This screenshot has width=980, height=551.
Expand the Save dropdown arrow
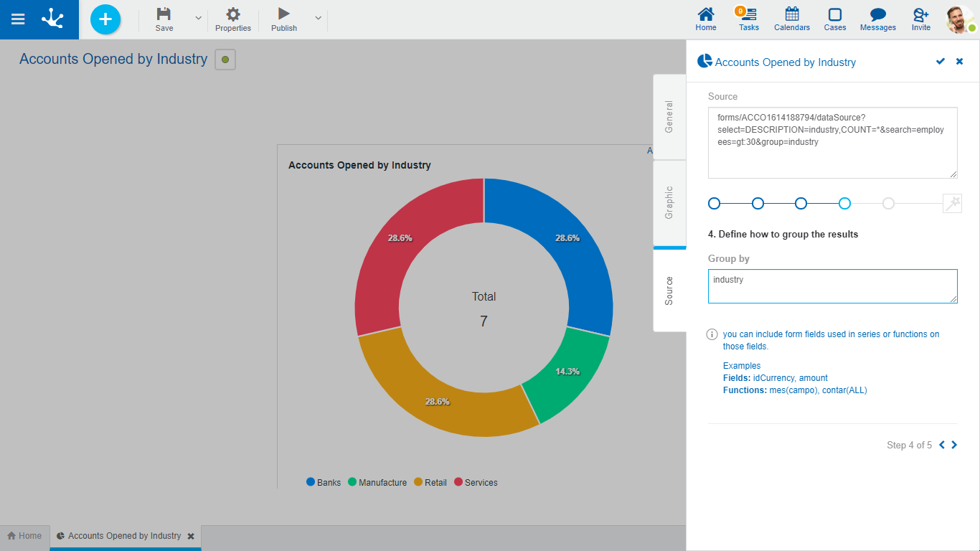[198, 18]
